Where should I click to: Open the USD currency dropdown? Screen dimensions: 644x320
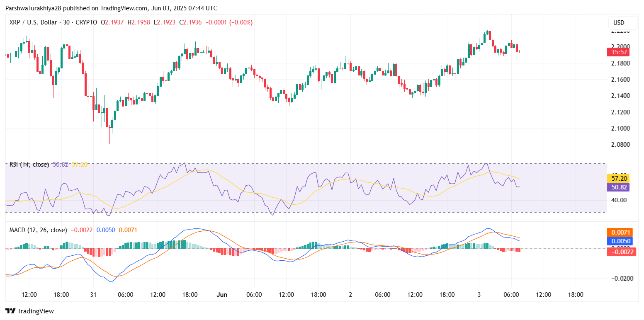(622, 23)
